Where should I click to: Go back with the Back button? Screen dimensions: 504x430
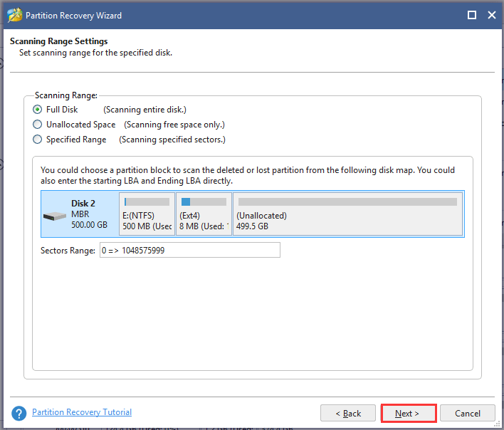[348, 414]
